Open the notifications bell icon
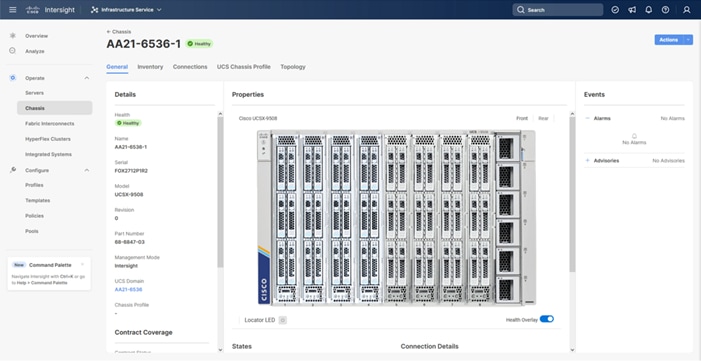This screenshot has width=701, height=361. (649, 10)
